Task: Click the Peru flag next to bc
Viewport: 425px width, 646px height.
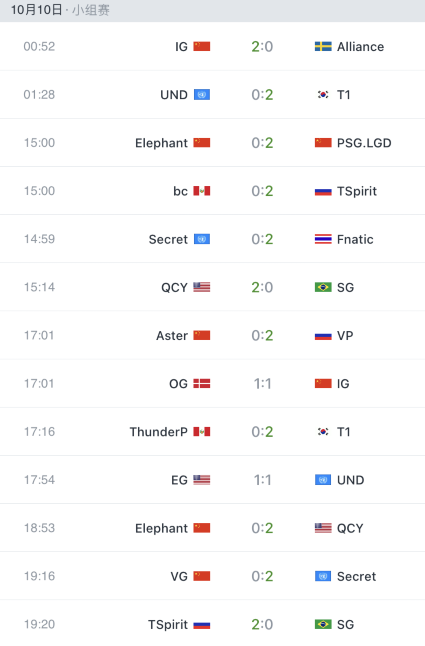Action: click(x=202, y=191)
